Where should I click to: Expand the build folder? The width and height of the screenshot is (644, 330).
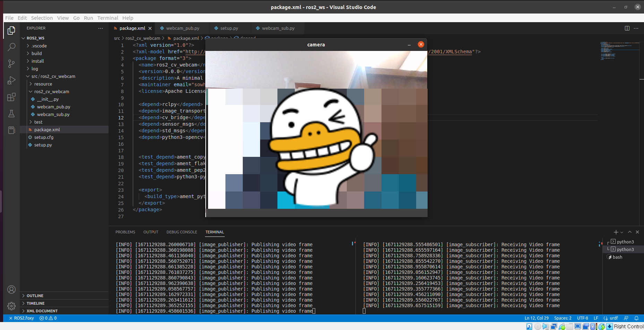click(64, 53)
